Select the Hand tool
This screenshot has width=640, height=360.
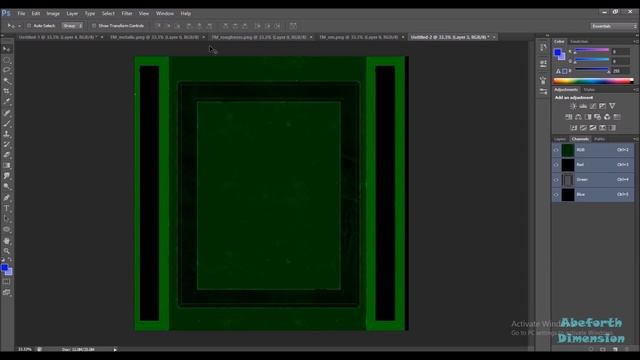tap(7, 241)
